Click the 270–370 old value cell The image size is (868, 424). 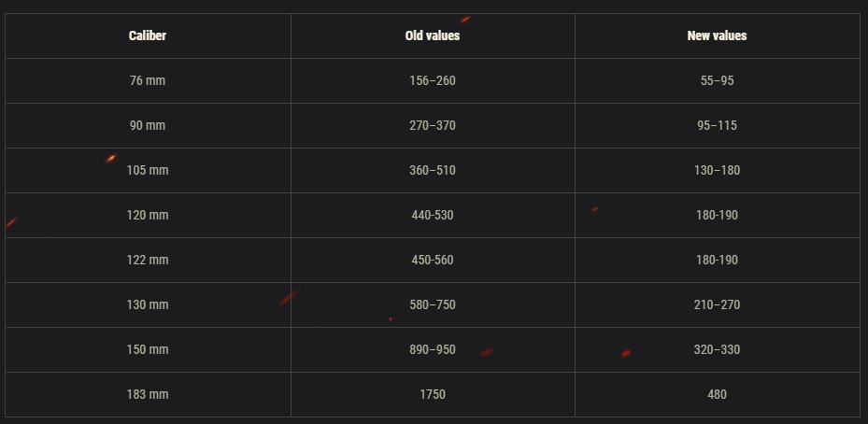point(433,125)
